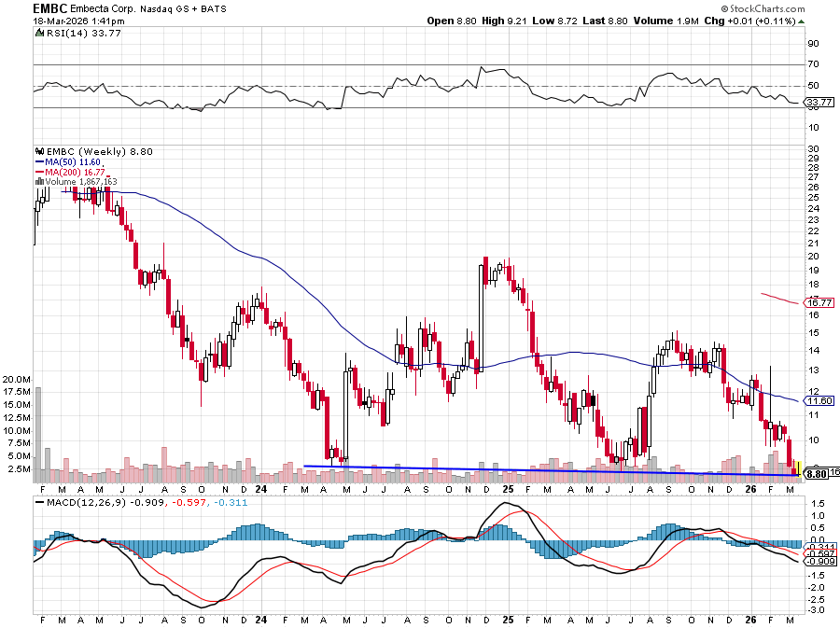This screenshot has height=628, width=840.
Task: Click the 8.80 last price tag
Action: coord(817,474)
